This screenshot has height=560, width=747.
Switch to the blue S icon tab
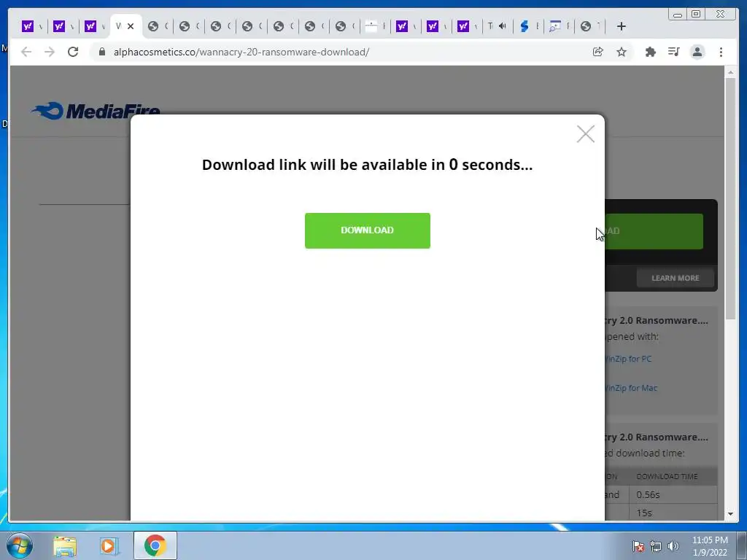pyautogui.click(x=528, y=26)
